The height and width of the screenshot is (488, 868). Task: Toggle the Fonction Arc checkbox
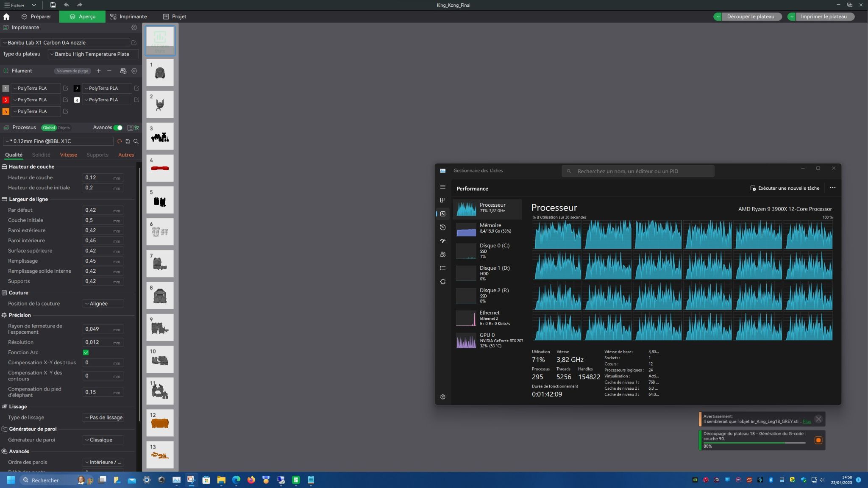[x=86, y=352]
